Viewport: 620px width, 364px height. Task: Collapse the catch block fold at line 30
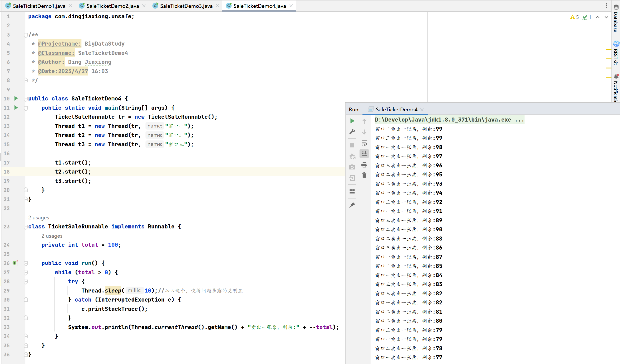[x=26, y=300]
